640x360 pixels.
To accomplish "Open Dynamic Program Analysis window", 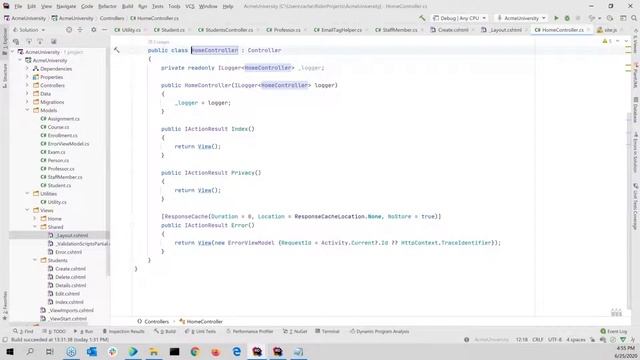I will (380, 331).
